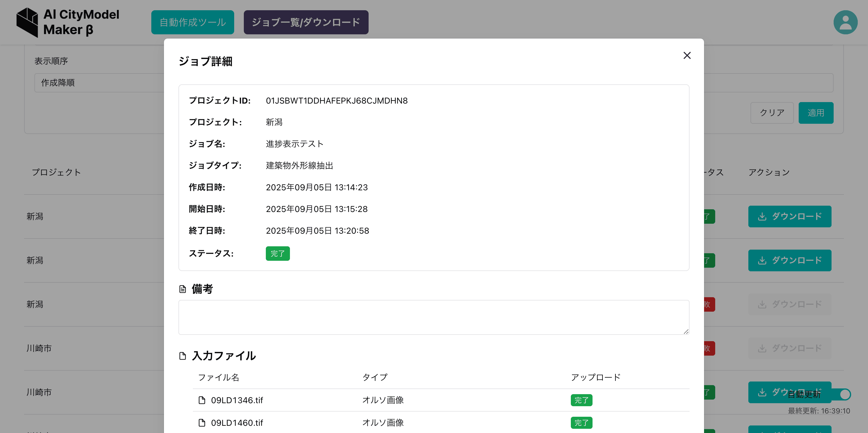The width and height of the screenshot is (868, 433).
Task: Click the notes text area resize handle
Action: (x=686, y=331)
